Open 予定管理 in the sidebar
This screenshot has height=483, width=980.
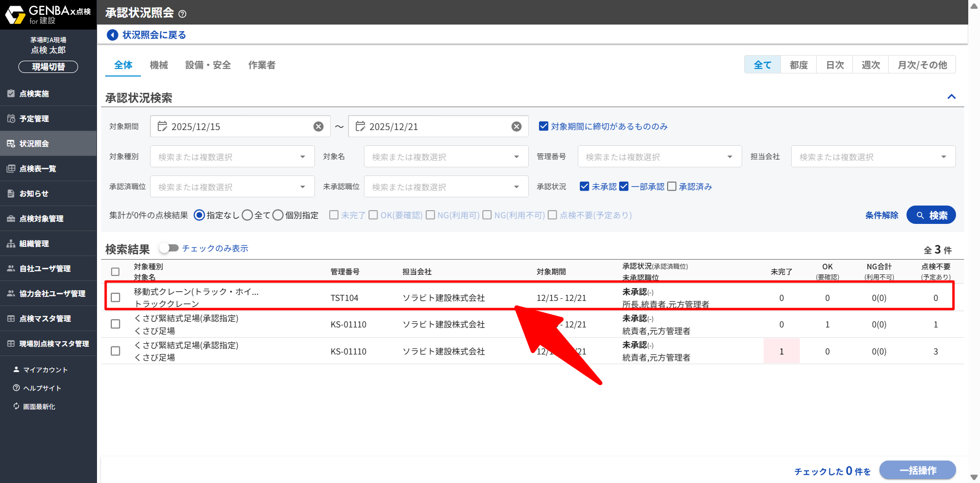click(34, 119)
